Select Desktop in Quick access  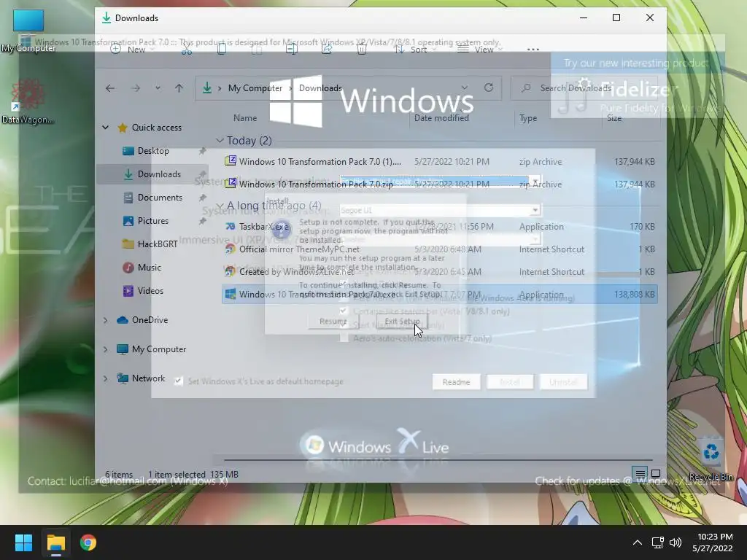153,150
